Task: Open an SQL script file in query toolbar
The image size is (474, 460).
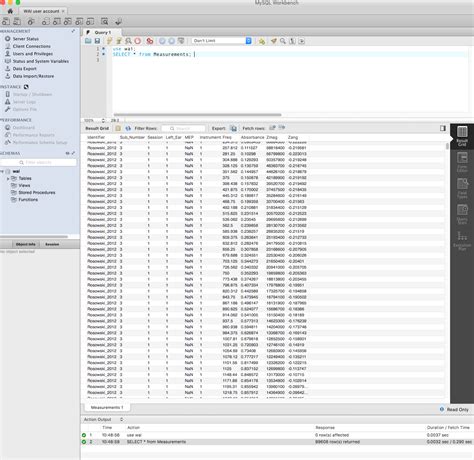Action: pyautogui.click(x=88, y=41)
